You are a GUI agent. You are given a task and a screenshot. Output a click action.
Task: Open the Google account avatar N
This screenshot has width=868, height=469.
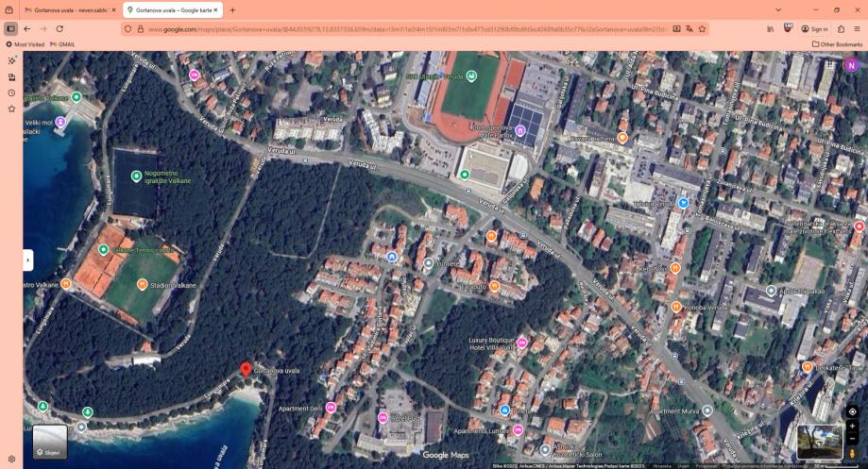851,65
